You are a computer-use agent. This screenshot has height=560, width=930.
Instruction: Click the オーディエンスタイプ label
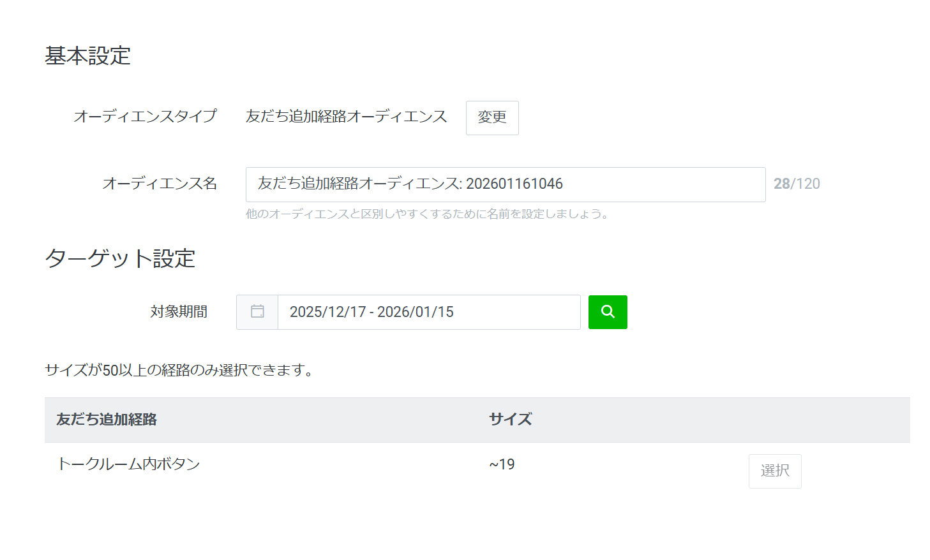(x=145, y=117)
